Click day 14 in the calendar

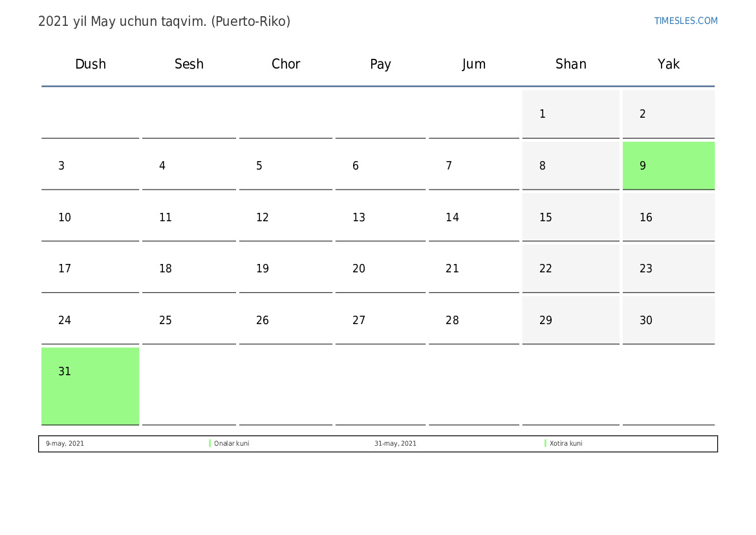473,217
